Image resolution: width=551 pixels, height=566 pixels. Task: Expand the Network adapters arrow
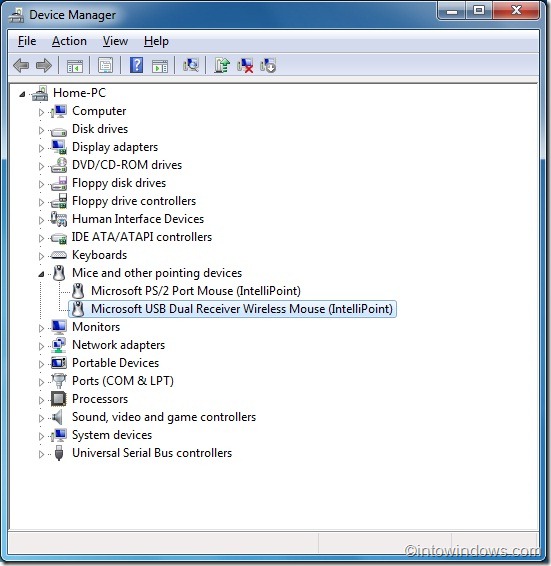click(x=41, y=346)
